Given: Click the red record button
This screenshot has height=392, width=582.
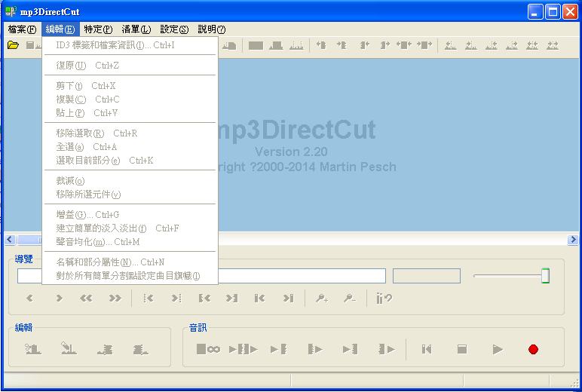Looking at the screenshot, I should click(x=534, y=349).
